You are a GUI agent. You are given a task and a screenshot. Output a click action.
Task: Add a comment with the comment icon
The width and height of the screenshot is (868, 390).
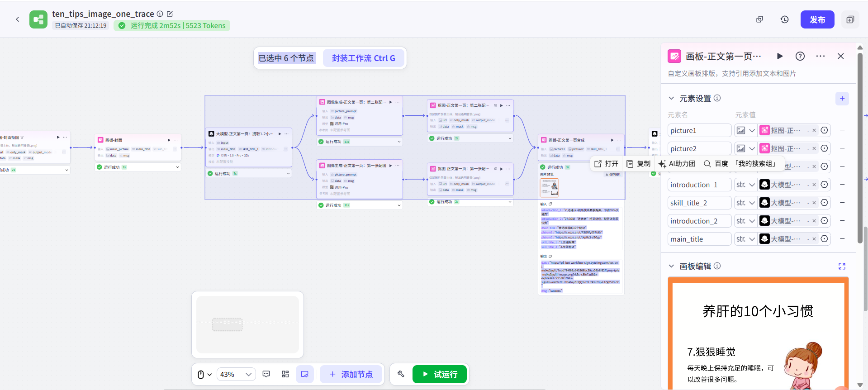(x=266, y=374)
